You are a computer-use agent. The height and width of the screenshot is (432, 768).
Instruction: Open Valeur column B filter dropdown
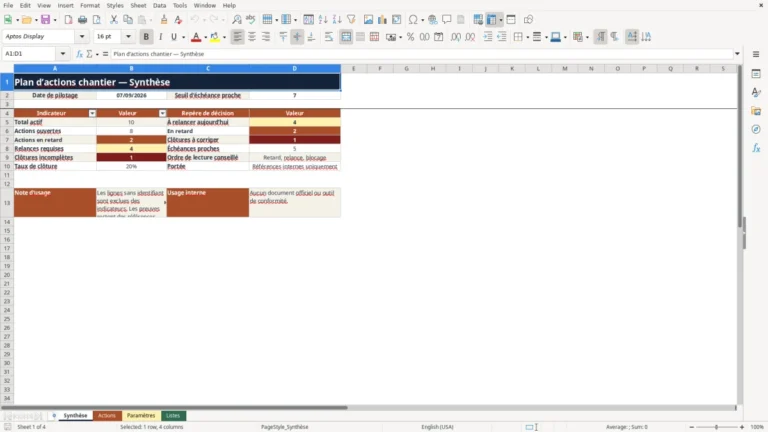(163, 113)
